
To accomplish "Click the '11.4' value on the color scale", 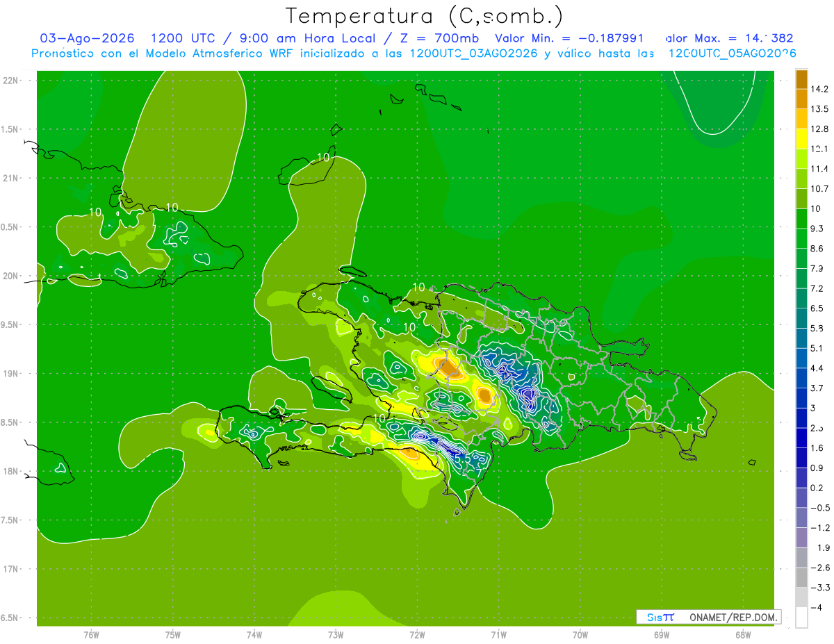I will pyautogui.click(x=820, y=169).
